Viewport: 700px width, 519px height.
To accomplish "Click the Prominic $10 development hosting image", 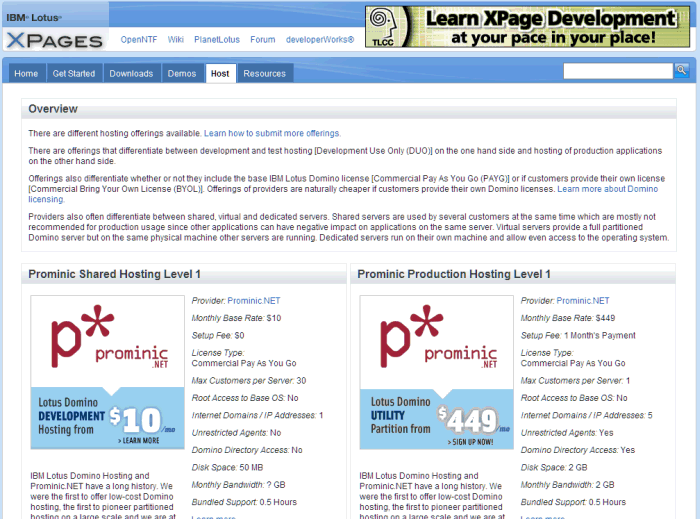I will pyautogui.click(x=107, y=372).
